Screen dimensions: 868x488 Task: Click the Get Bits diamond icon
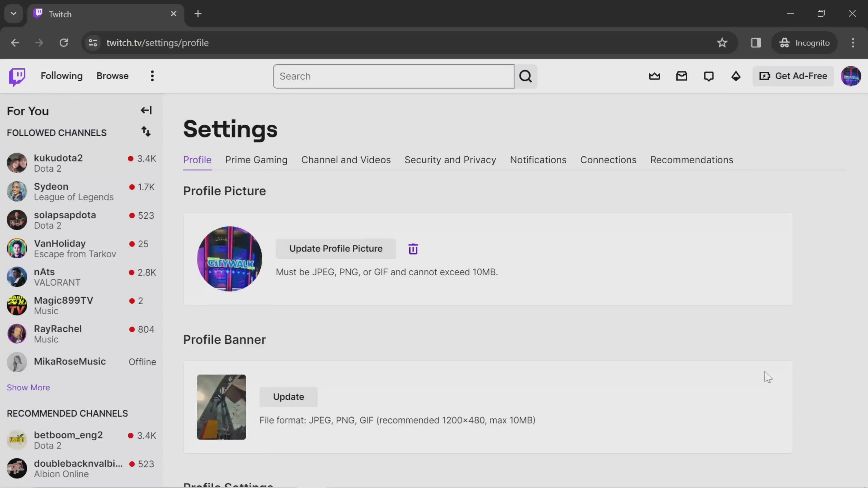pos(736,76)
